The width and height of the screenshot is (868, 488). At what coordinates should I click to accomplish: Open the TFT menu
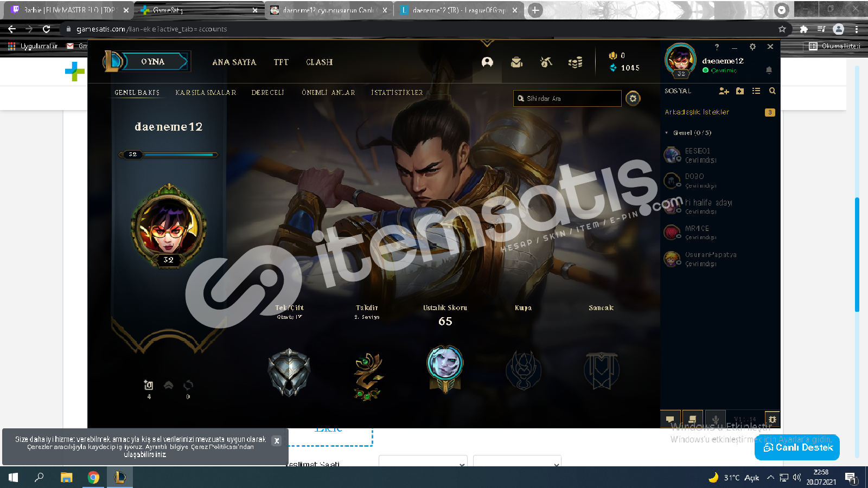point(281,62)
